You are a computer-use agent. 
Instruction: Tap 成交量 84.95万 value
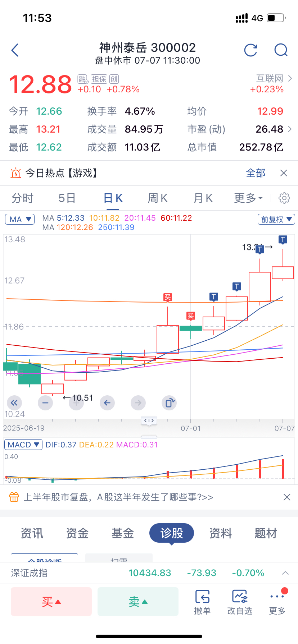[x=144, y=129]
